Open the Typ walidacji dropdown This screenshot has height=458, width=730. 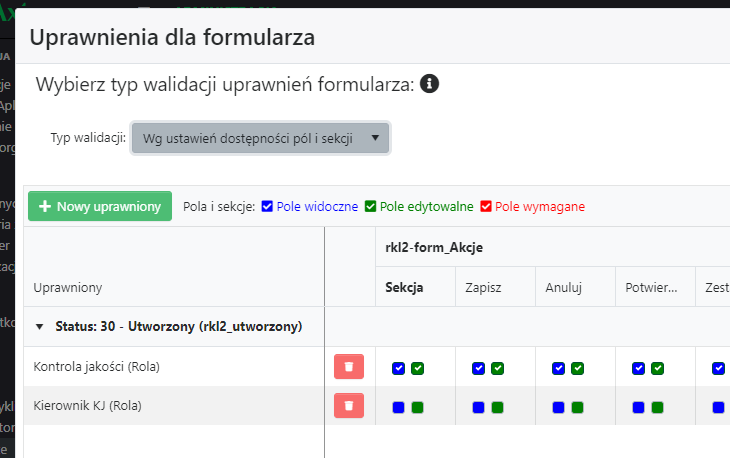260,139
